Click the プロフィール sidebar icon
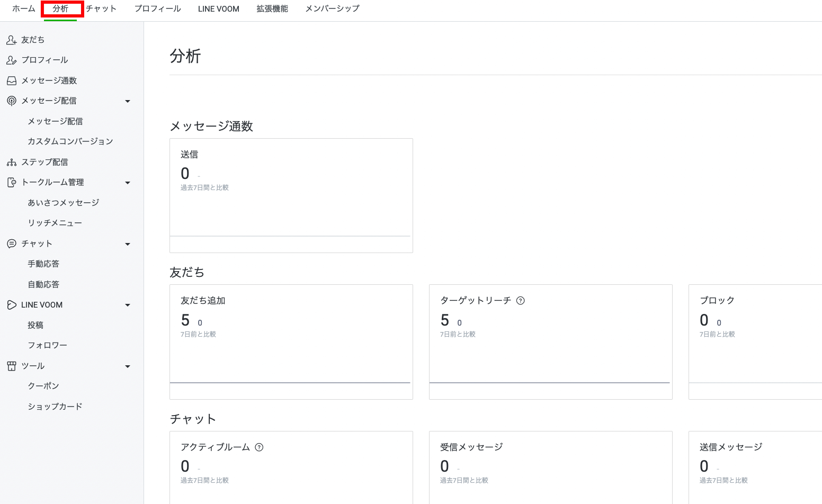Viewport: 822px width, 504px height. pyautogui.click(x=11, y=60)
